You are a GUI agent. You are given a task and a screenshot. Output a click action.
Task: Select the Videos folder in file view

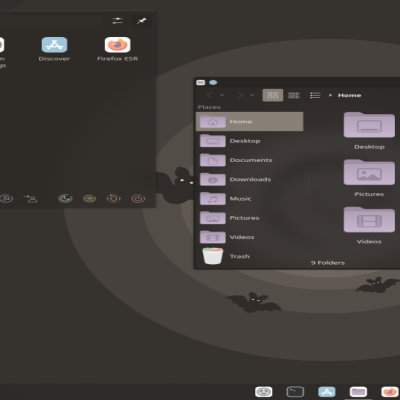[x=369, y=226]
